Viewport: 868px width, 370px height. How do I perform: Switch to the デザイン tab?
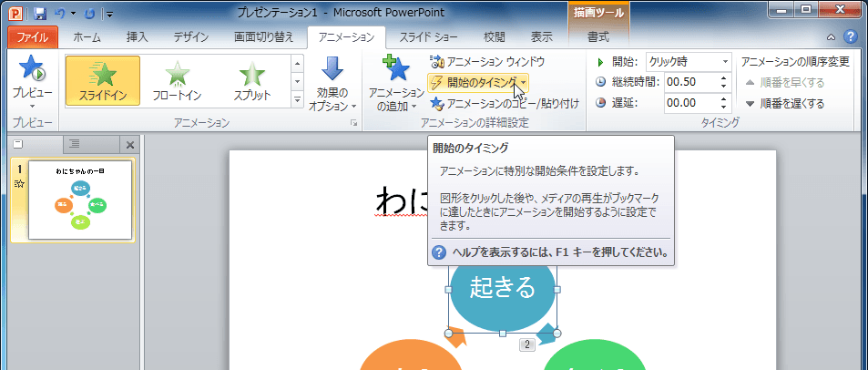[191, 37]
